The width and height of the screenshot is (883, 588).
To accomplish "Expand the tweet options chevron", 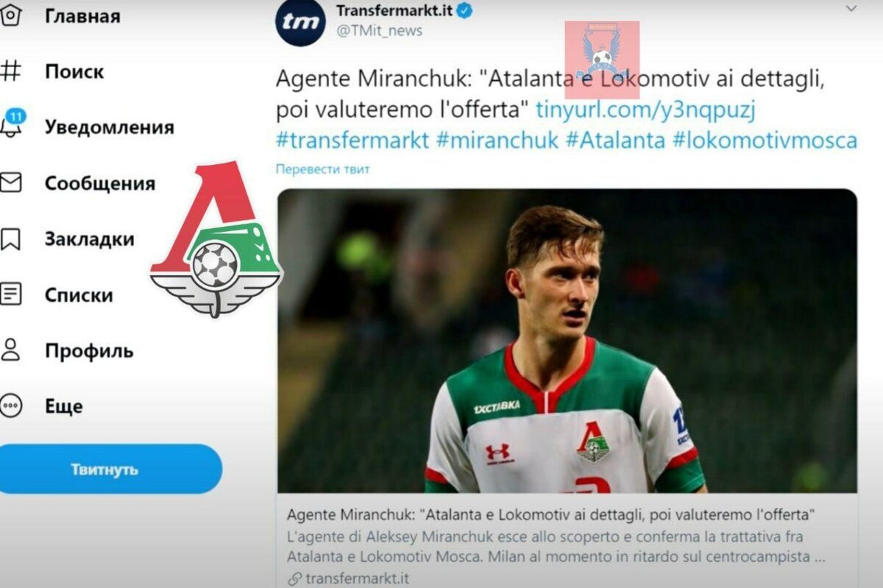I will click(x=851, y=8).
